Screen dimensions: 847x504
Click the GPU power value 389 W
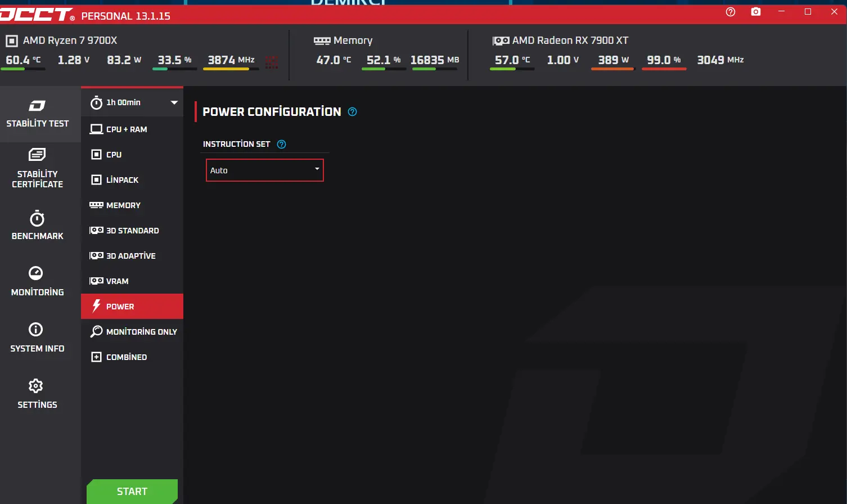click(614, 60)
